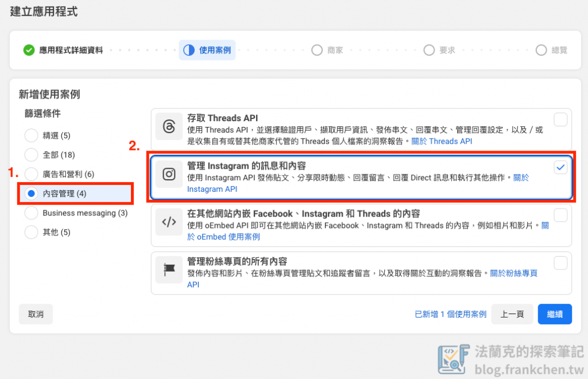The width and height of the screenshot is (588, 379).
Task: Check the oEmbed 內嵌內容 use case checkbox
Action: [560, 215]
